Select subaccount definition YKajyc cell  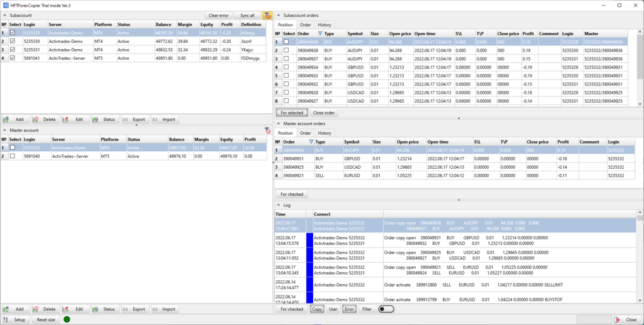point(253,50)
